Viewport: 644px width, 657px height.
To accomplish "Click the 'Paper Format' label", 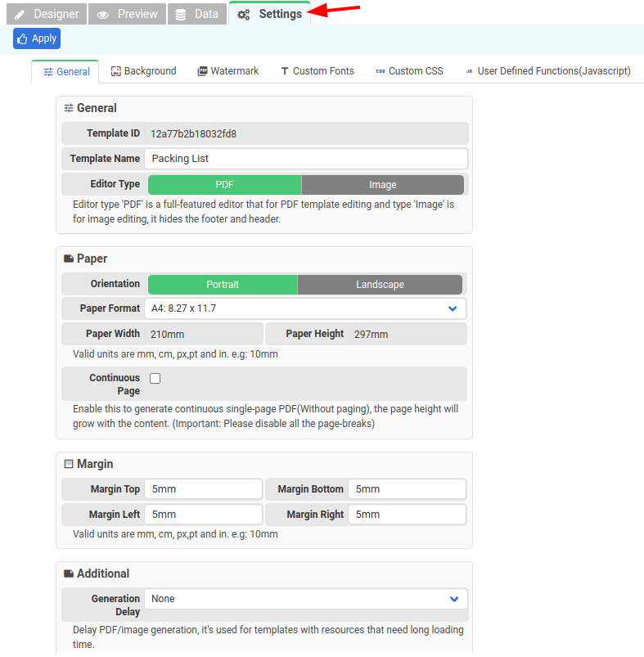I will coord(110,308).
